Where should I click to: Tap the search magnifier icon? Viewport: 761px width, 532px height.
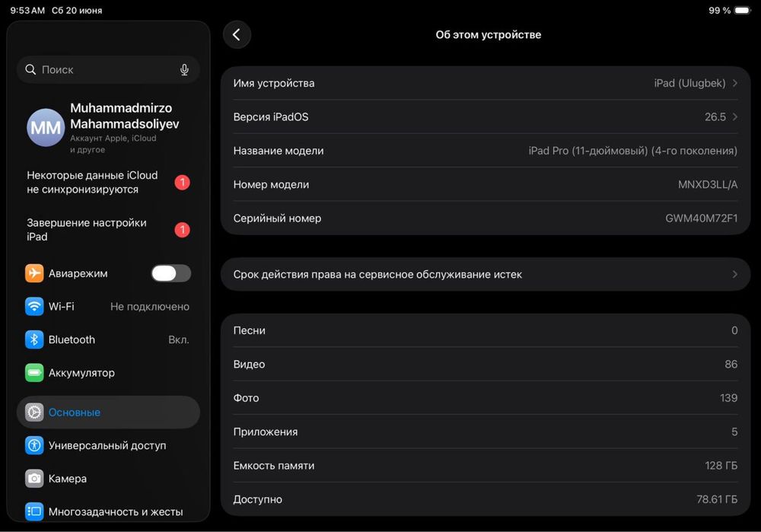(30, 69)
